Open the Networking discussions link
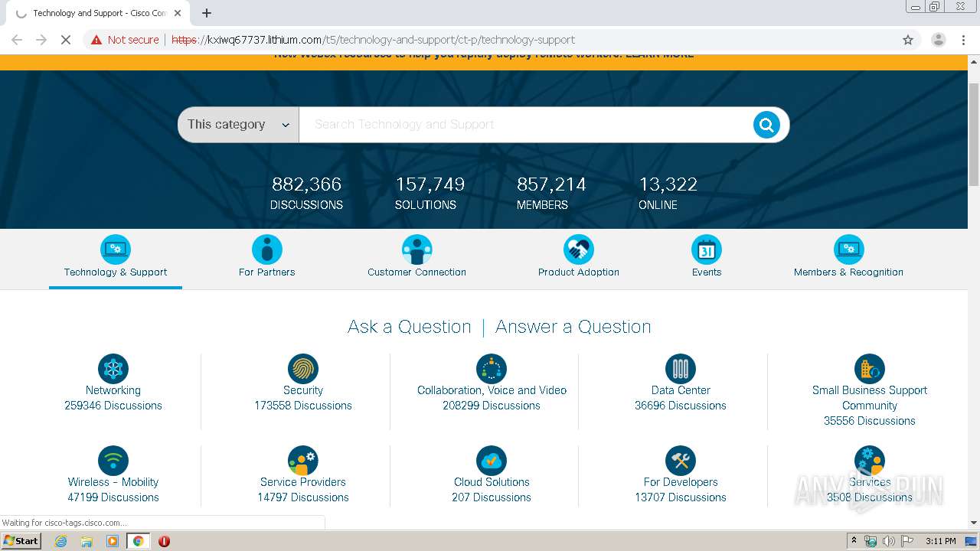This screenshot has height=551, width=980. [x=113, y=390]
